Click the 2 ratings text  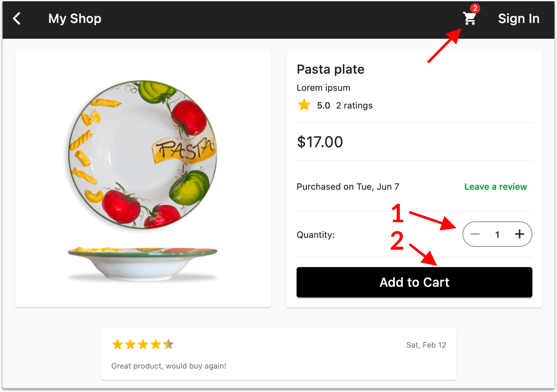[x=354, y=106]
